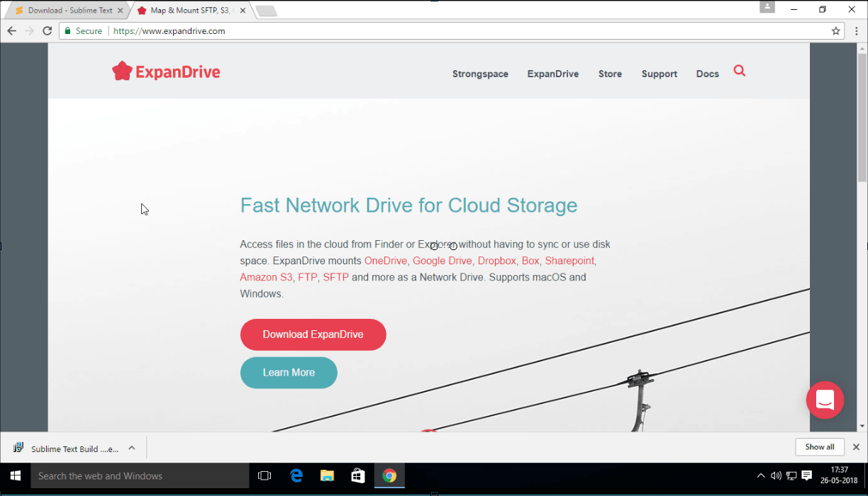Open the volume control in system tray

pos(776,476)
